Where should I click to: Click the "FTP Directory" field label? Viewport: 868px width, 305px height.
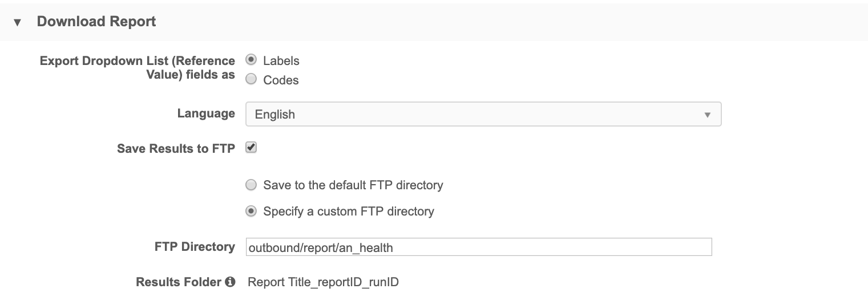pyautogui.click(x=195, y=247)
